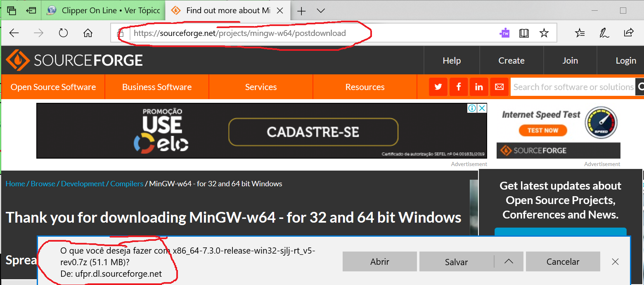Select the Find out more tab
644x285 pixels.
(226, 11)
